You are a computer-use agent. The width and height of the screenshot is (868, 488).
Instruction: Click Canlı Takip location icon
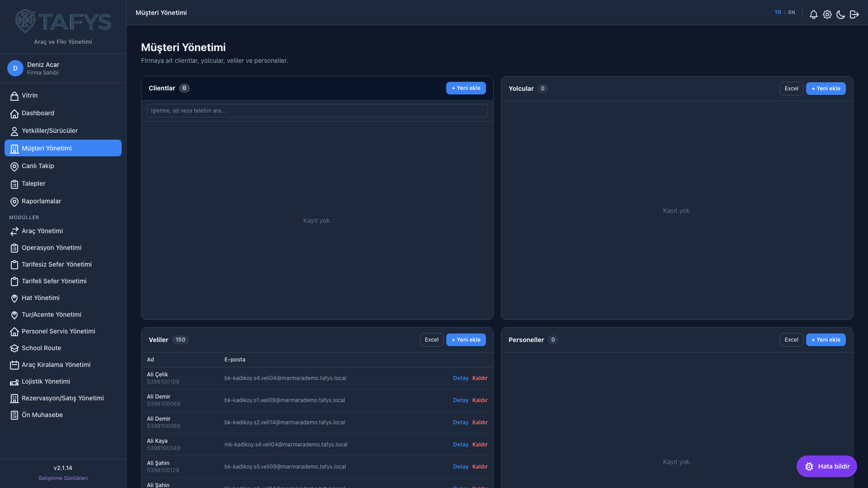(x=14, y=166)
